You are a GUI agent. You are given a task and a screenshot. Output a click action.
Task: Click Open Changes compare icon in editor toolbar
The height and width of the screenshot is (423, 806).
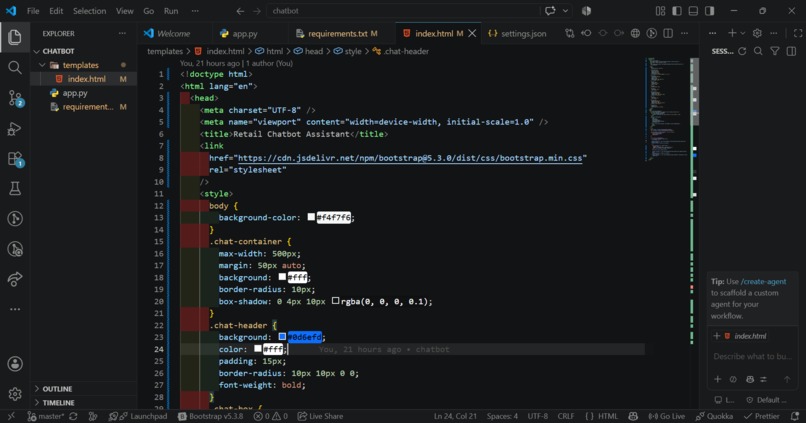coord(569,33)
